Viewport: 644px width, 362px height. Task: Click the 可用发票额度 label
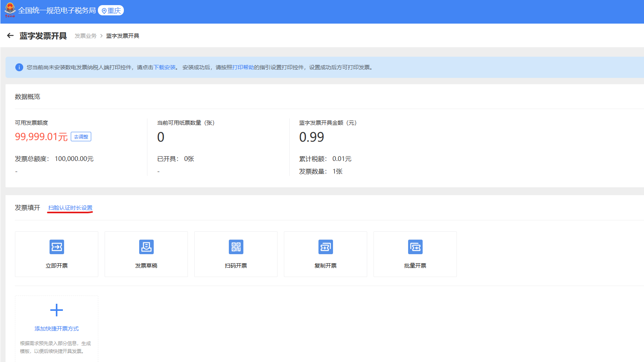tap(31, 123)
